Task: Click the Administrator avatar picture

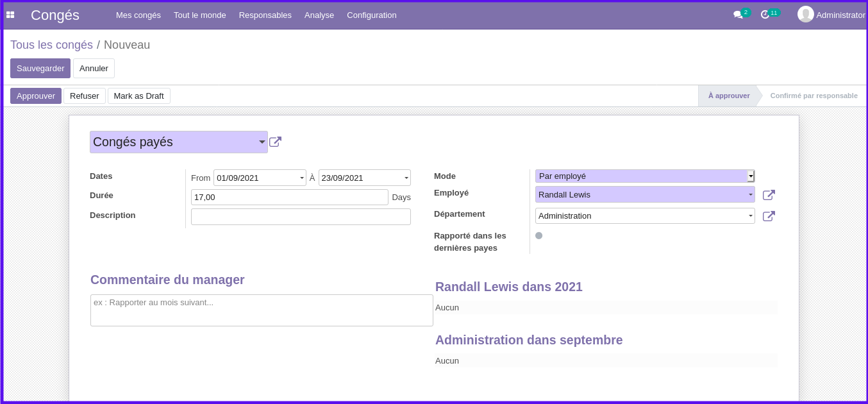Action: click(806, 14)
